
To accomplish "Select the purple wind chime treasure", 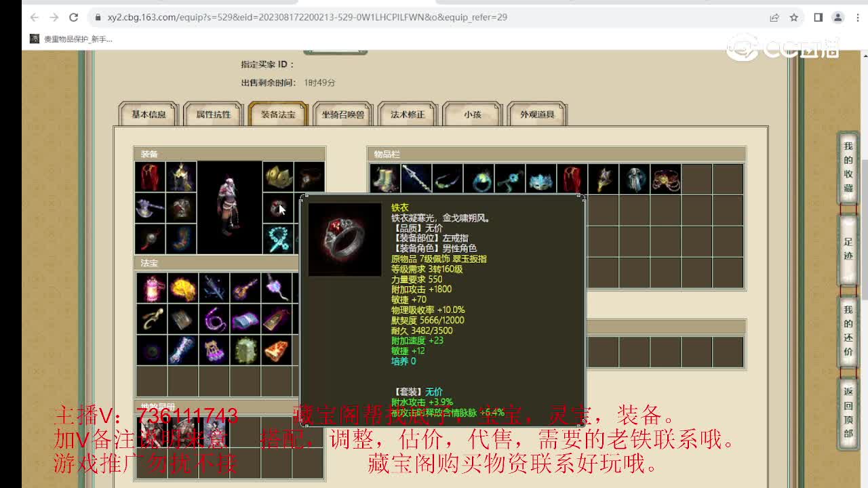I will pyautogui.click(x=214, y=350).
